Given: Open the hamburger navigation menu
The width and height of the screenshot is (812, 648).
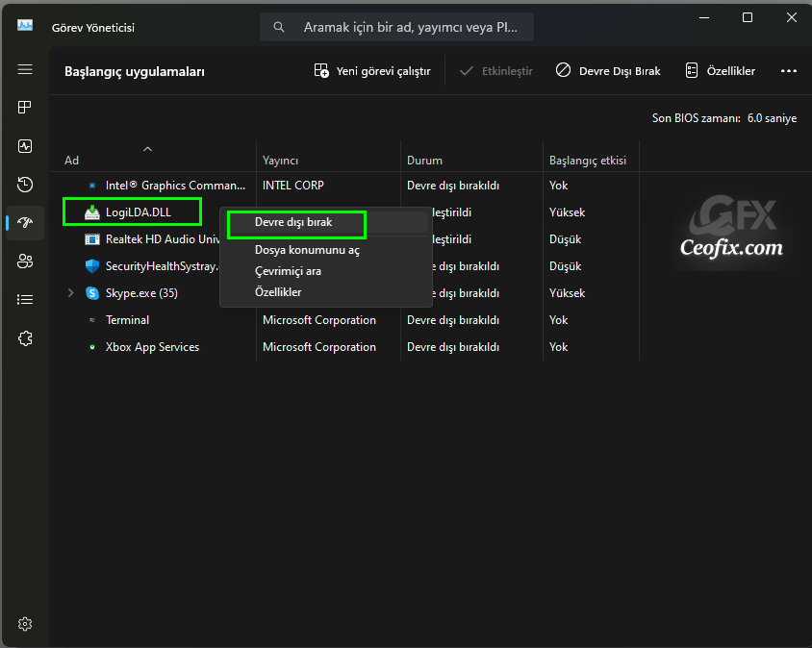Looking at the screenshot, I should 25,69.
